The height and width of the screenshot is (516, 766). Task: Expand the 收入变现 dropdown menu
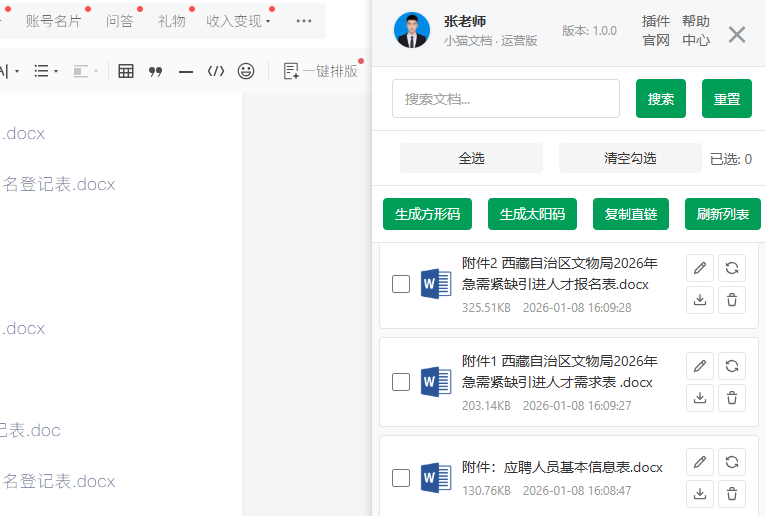[x=239, y=21]
